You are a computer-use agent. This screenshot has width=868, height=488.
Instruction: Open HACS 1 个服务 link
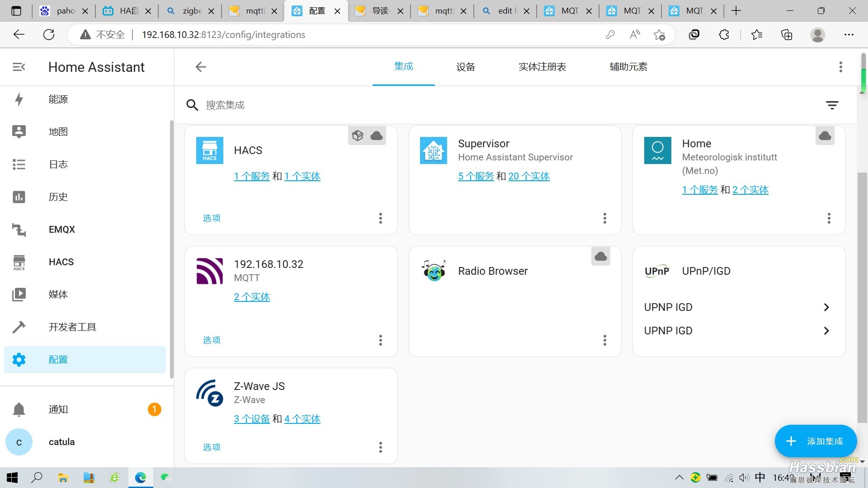[x=252, y=176]
